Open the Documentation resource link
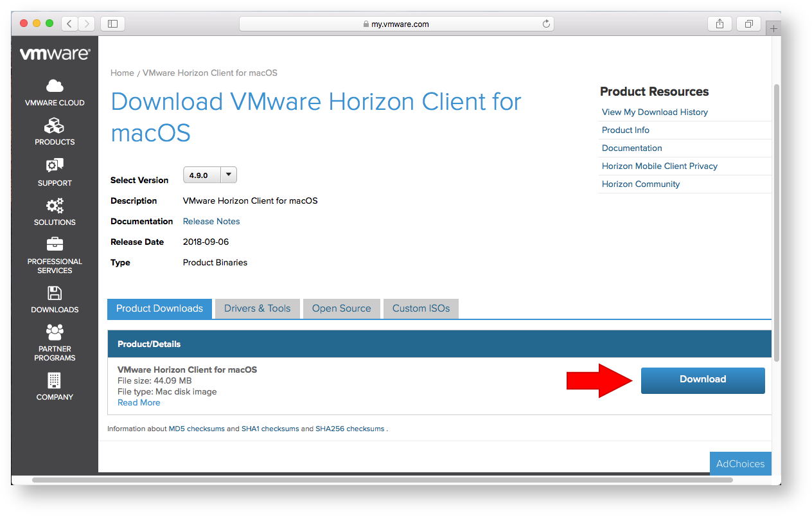 (x=632, y=148)
